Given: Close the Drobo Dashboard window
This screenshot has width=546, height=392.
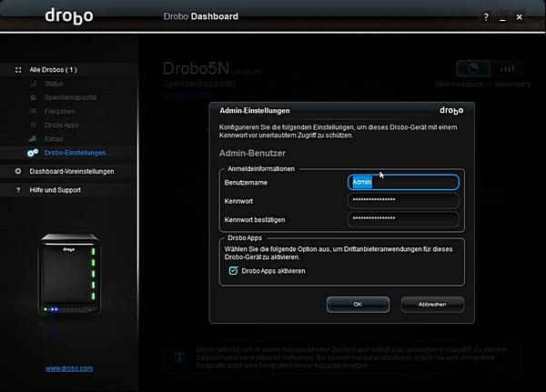Looking at the screenshot, I should tap(520, 16).
